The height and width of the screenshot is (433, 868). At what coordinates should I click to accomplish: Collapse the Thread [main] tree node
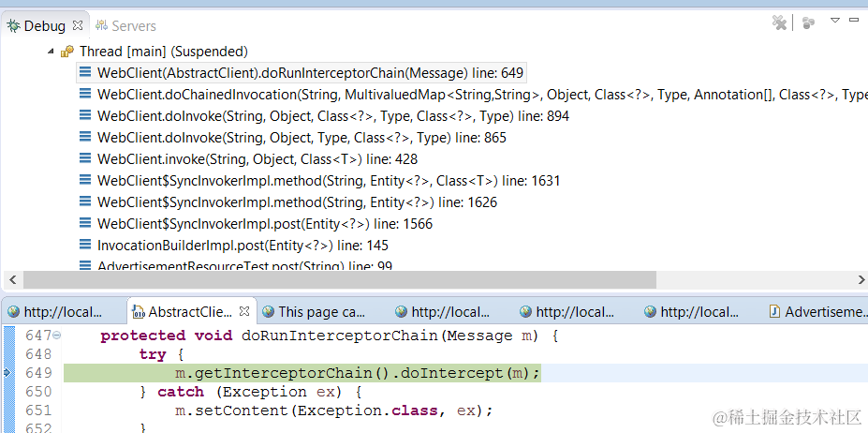click(51, 52)
